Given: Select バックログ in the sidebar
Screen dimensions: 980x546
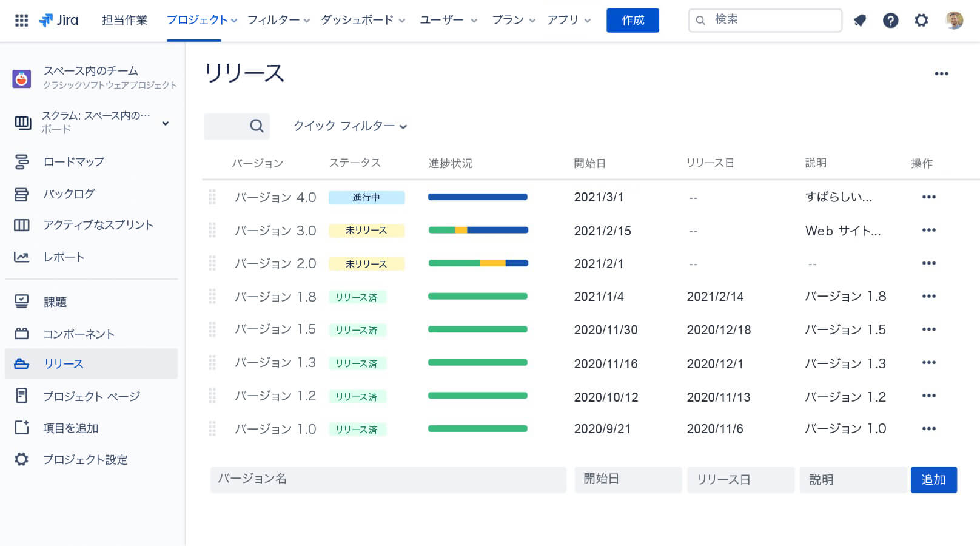Looking at the screenshot, I should (x=69, y=194).
